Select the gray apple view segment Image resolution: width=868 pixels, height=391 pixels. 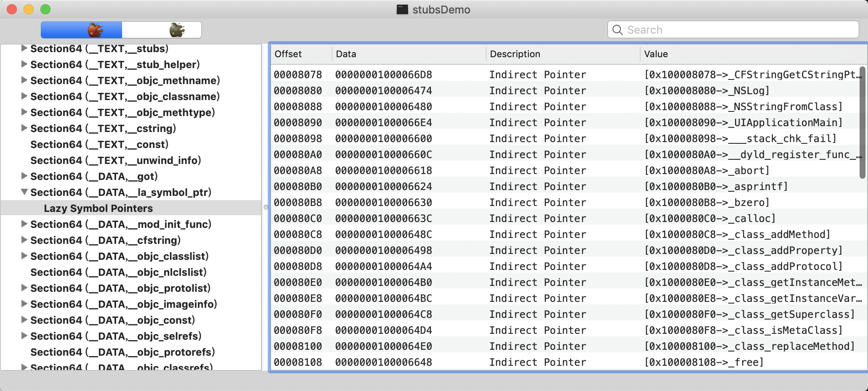(x=162, y=30)
